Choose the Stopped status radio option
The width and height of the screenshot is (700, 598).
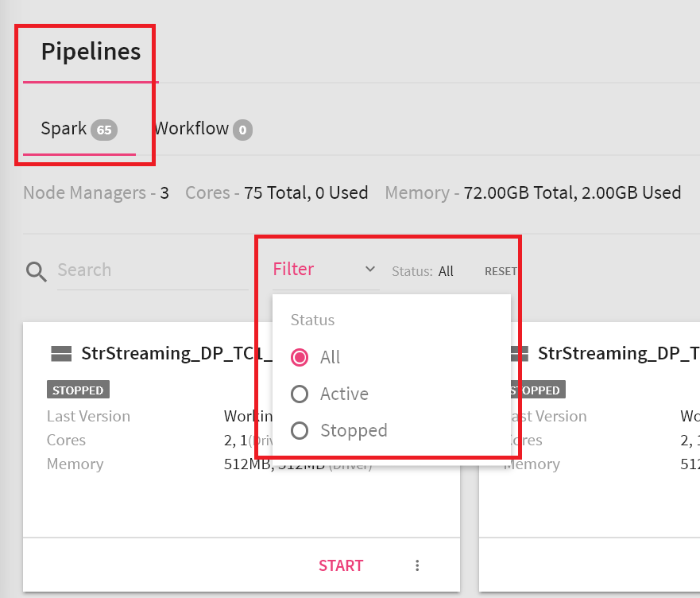[x=300, y=430]
